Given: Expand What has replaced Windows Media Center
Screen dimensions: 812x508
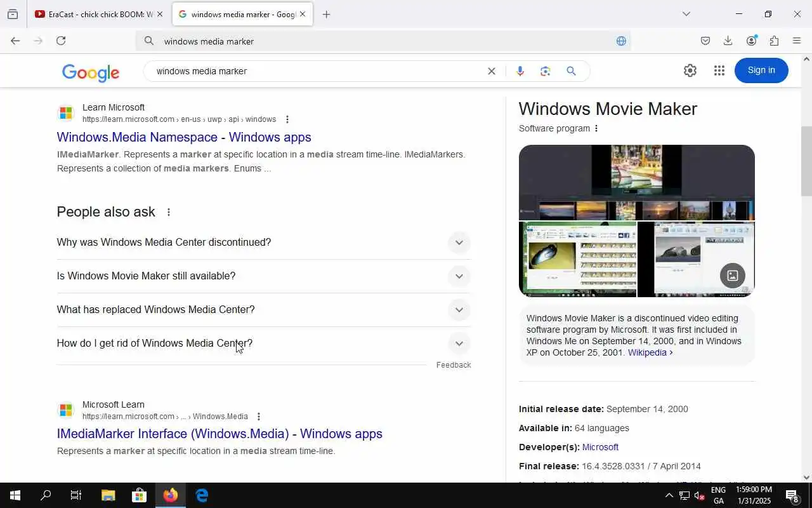Looking at the screenshot, I should 264,310.
